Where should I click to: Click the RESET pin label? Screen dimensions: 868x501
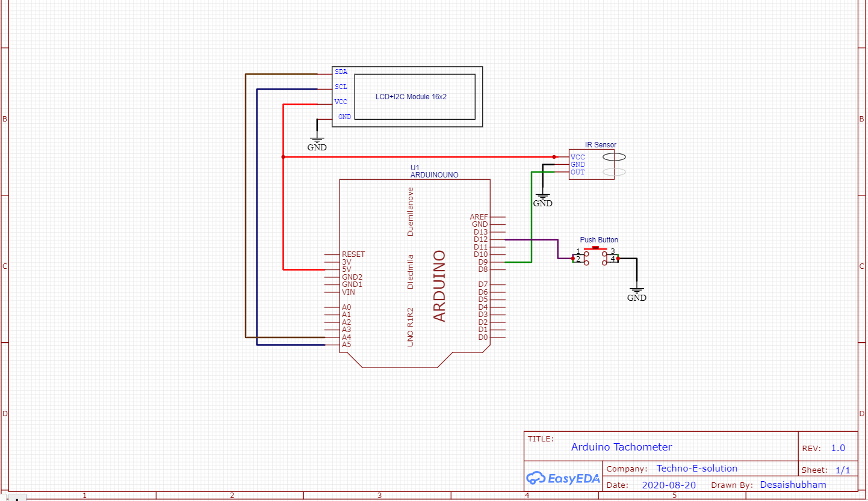tap(353, 254)
